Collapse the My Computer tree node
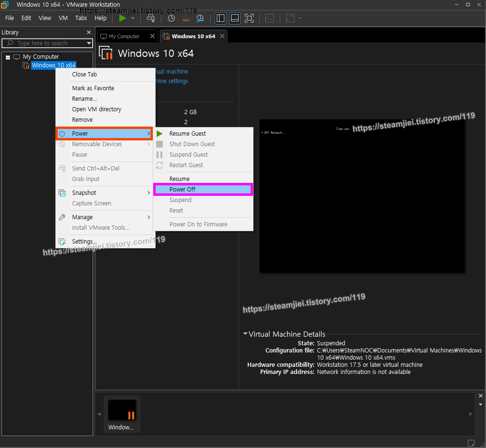The image size is (486, 448). click(8, 57)
